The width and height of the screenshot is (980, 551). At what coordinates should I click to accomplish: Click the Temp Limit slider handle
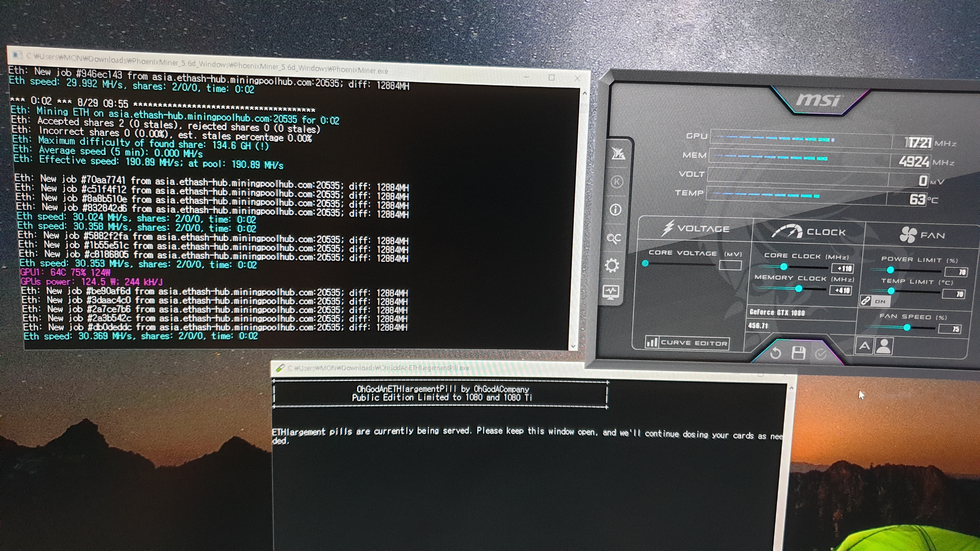891,291
